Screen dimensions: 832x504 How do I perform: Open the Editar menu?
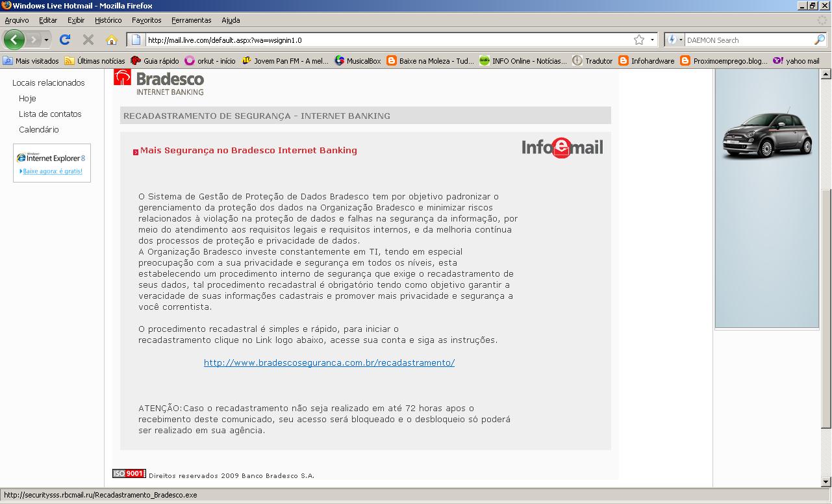click(x=48, y=20)
